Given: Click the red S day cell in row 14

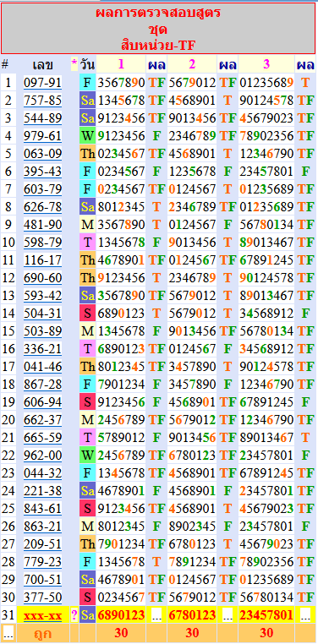Looking at the screenshot, I should [87, 314].
